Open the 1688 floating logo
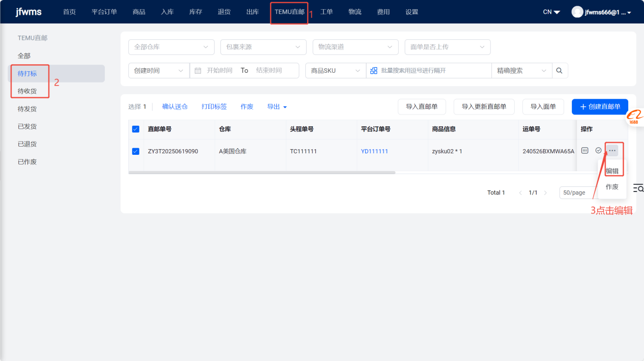The height and width of the screenshot is (361, 644). pyautogui.click(x=634, y=118)
